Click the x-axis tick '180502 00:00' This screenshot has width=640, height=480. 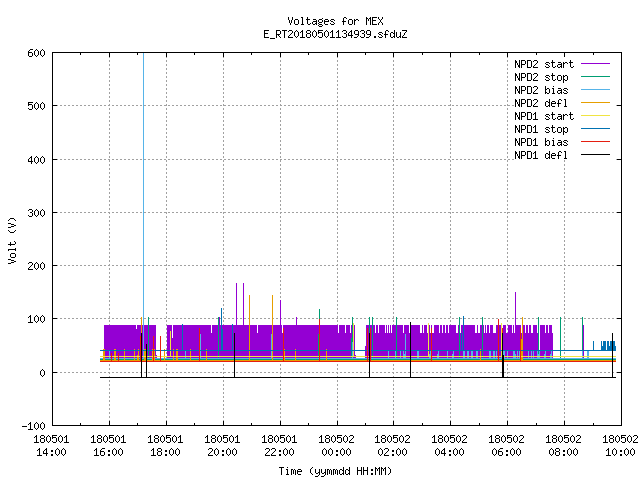(336, 446)
